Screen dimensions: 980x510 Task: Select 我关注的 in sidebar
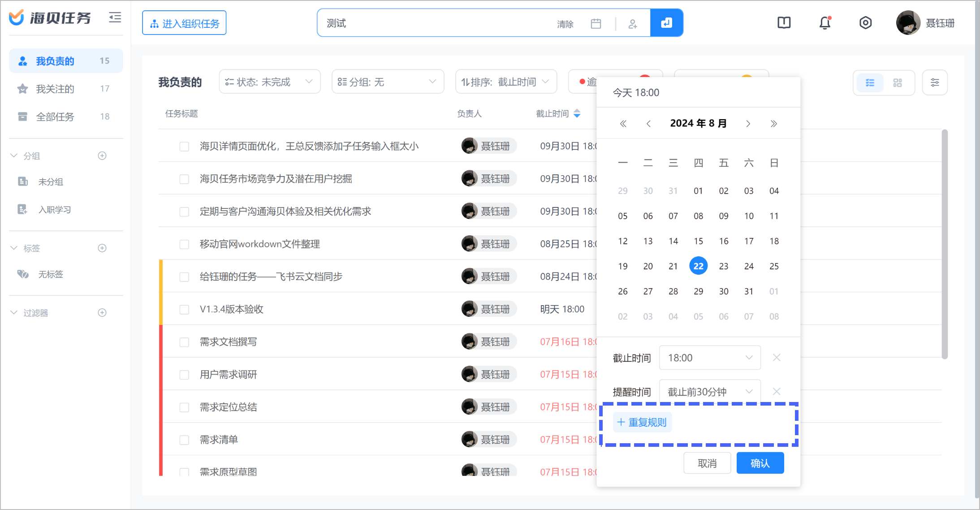[x=66, y=89]
